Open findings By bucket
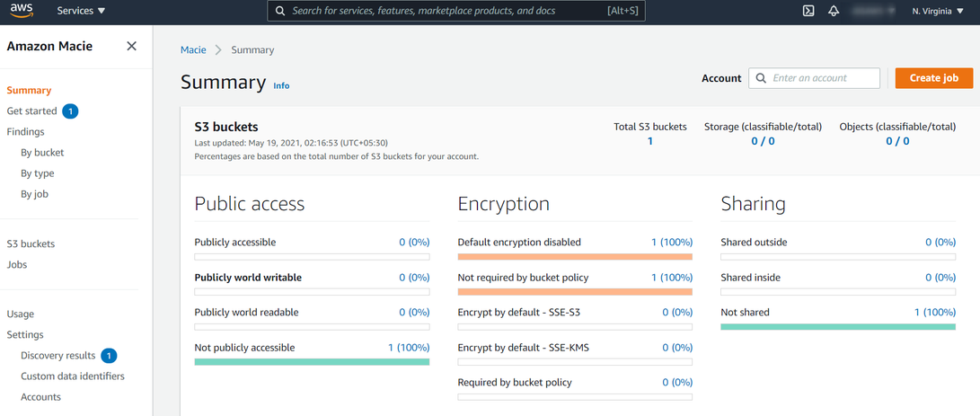 pyautogui.click(x=42, y=153)
